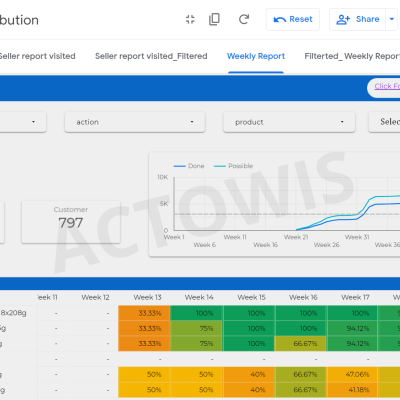Open the Seller report visited_Filtered tab
Screen dimensions: 400x400
(x=151, y=56)
